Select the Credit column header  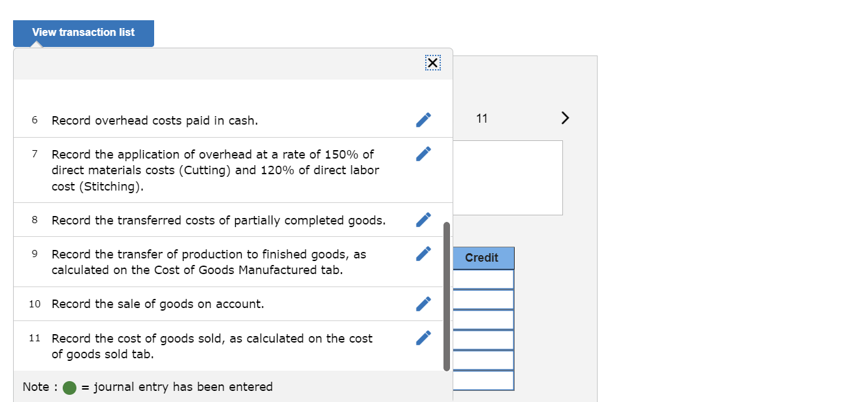pos(482,258)
